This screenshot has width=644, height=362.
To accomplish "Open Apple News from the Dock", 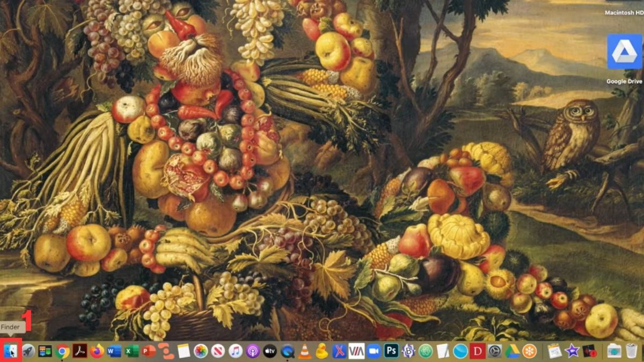I will tap(218, 351).
